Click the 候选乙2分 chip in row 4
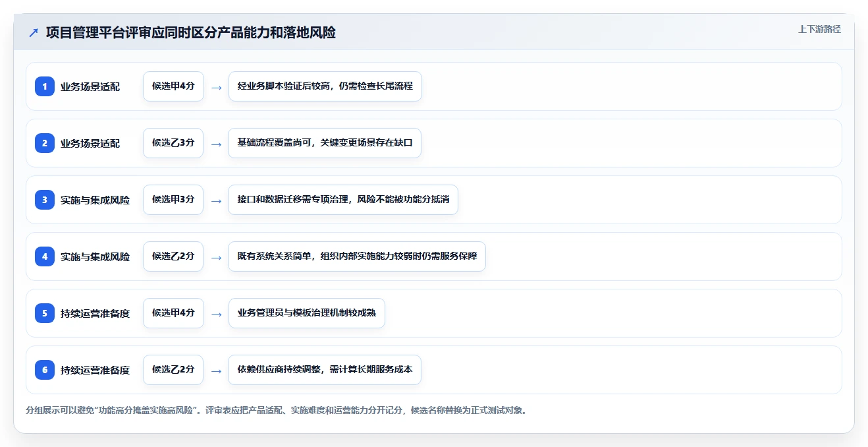Screen dimensions: 868x447 tap(173, 256)
